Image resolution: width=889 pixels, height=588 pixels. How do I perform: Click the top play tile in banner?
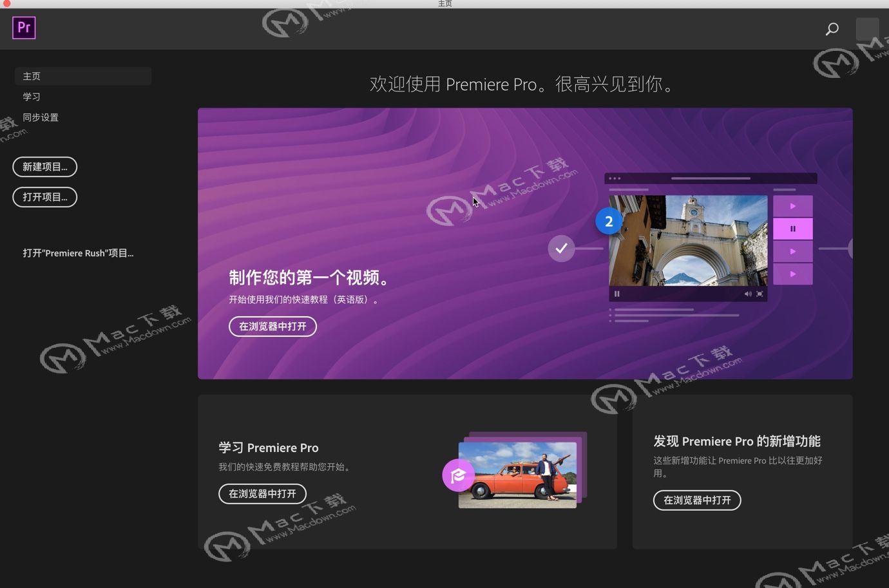click(x=792, y=206)
